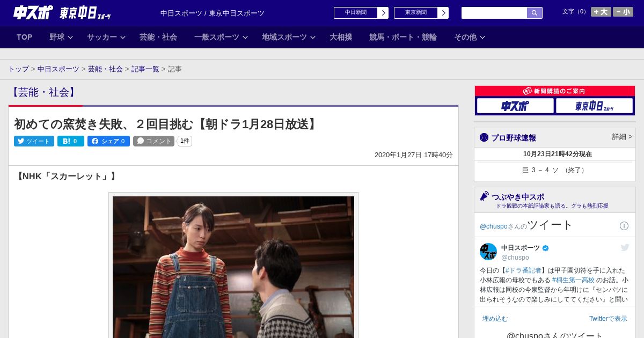Click the Twitter bird icon on tweet

pos(625,247)
